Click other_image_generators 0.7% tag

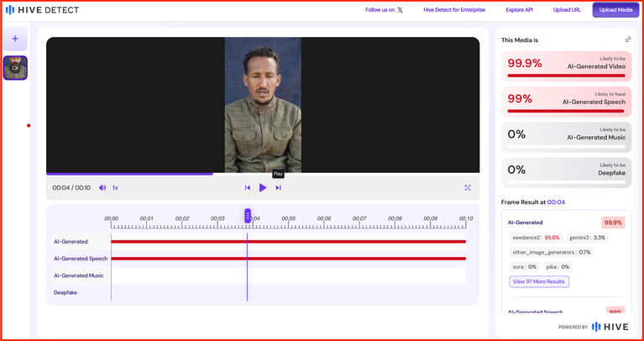click(552, 252)
